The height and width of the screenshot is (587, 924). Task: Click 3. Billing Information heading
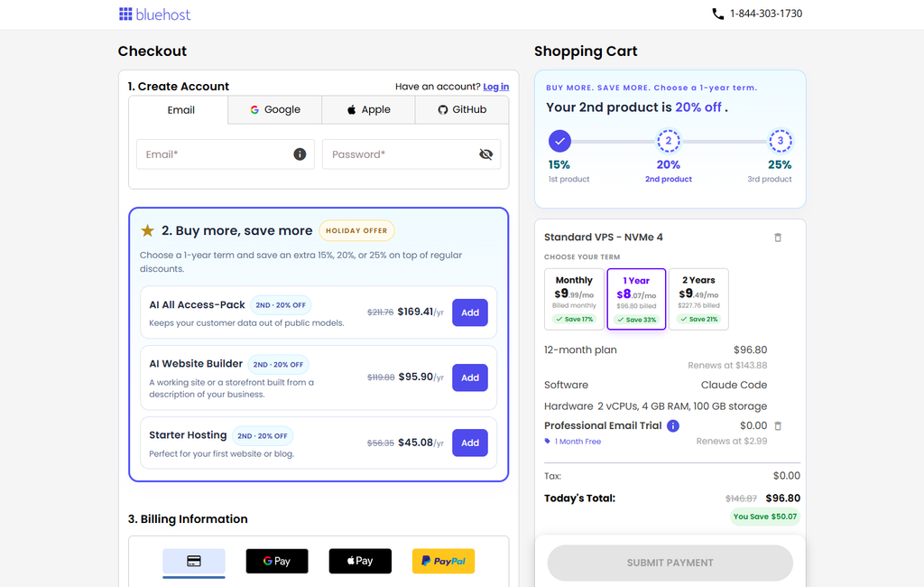click(188, 519)
